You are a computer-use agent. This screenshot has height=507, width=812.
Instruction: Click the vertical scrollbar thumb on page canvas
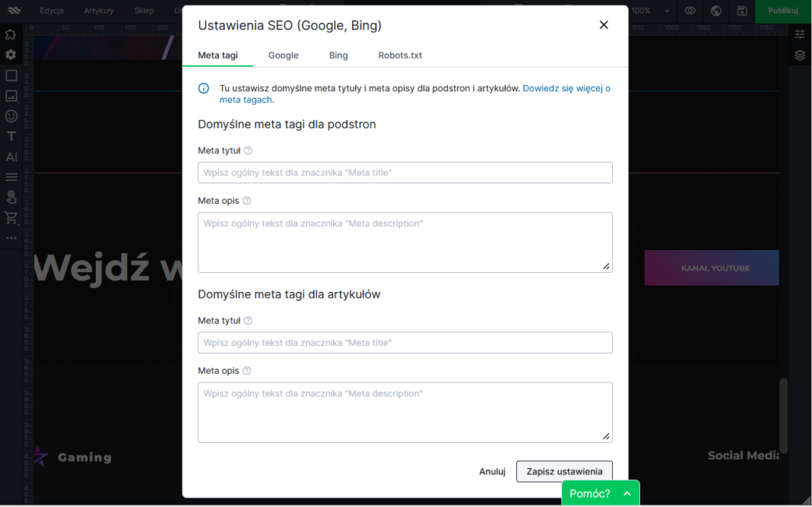click(783, 416)
